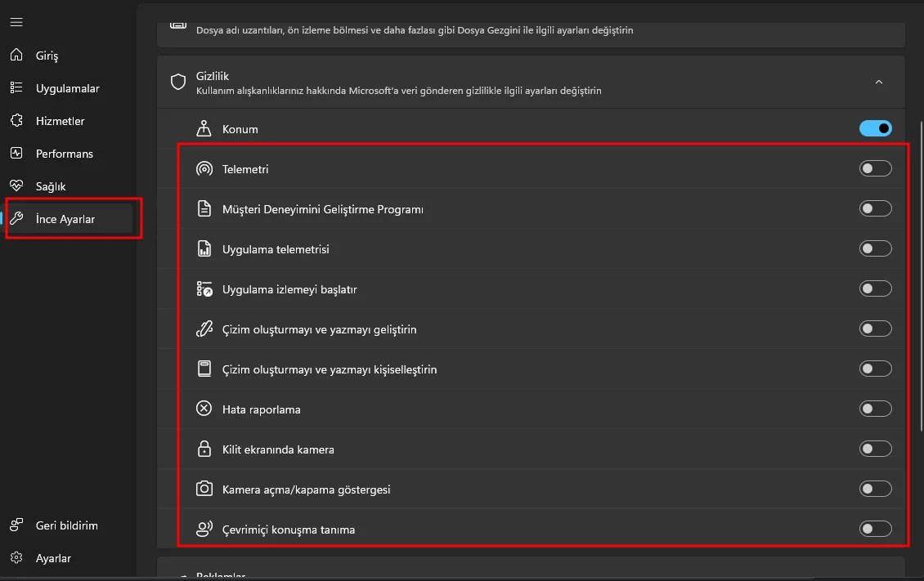
Task: Open Geri bildirim in sidebar
Action: pyautogui.click(x=66, y=525)
